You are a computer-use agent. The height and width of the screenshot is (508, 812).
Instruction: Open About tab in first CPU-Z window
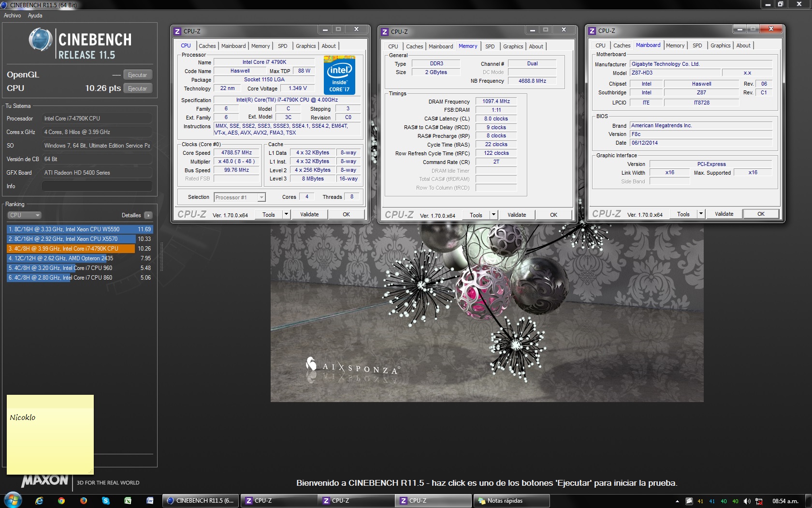(x=329, y=46)
